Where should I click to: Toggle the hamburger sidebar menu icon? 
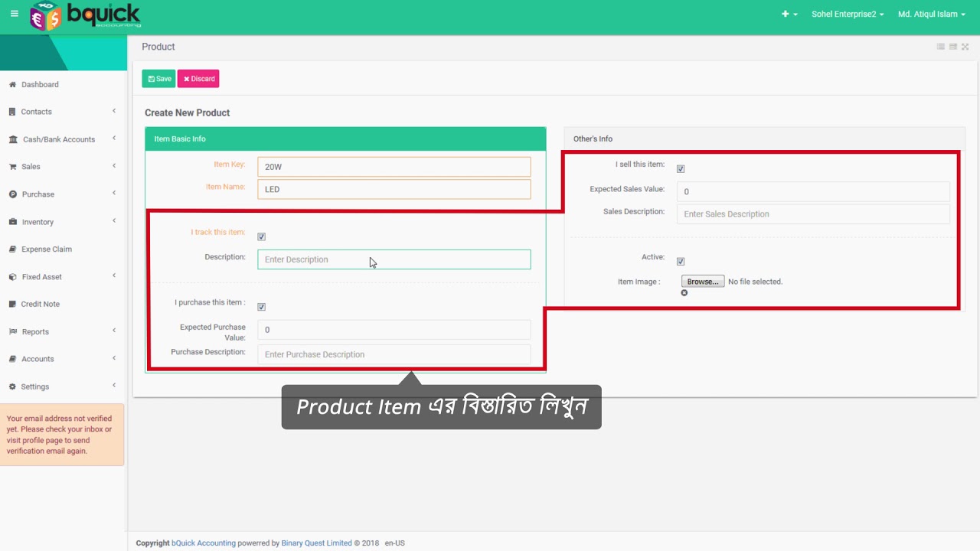[x=15, y=14]
